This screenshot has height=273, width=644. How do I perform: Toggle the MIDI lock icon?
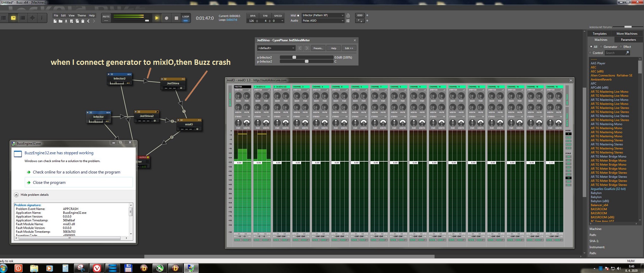point(348,15)
